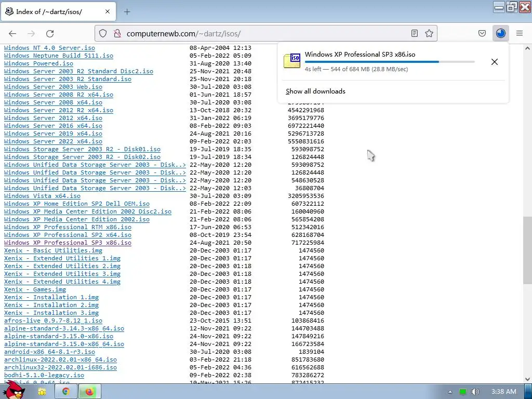Show hidden tray icons arrow
532x399 pixels.
[450, 392]
